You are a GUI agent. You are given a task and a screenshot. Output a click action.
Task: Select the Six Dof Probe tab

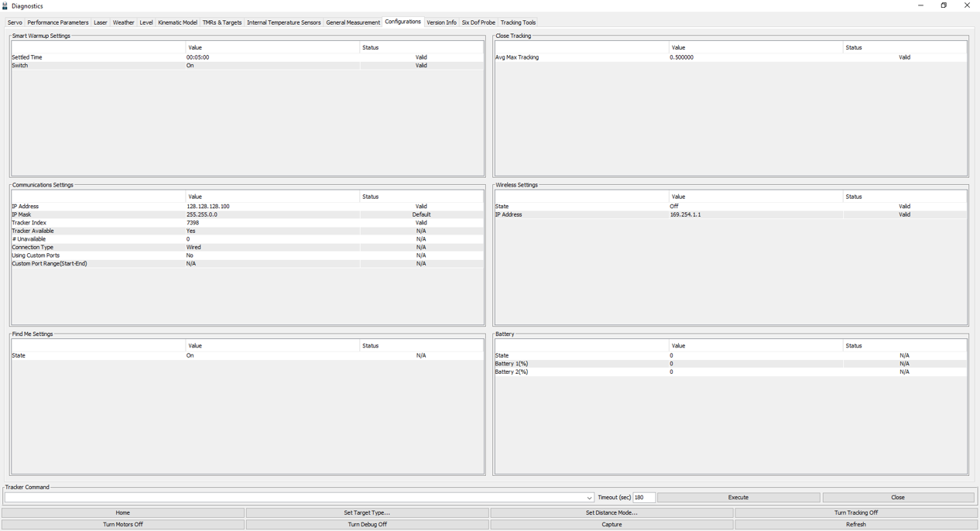(478, 22)
